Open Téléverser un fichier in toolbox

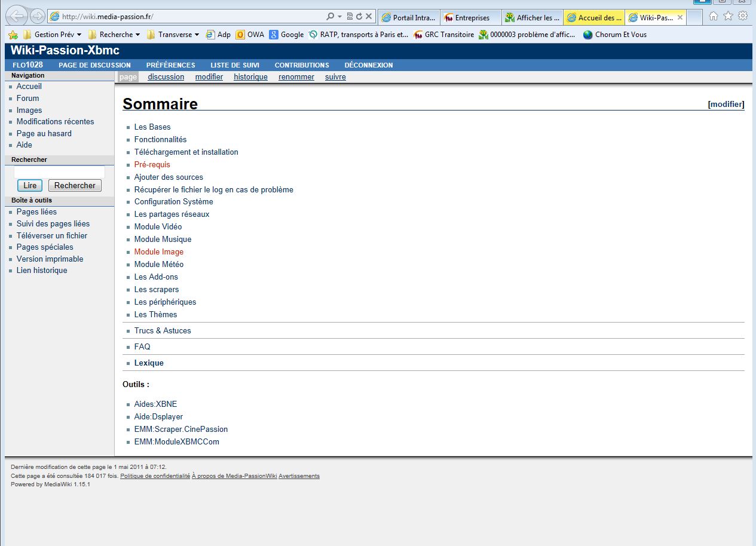[52, 235]
